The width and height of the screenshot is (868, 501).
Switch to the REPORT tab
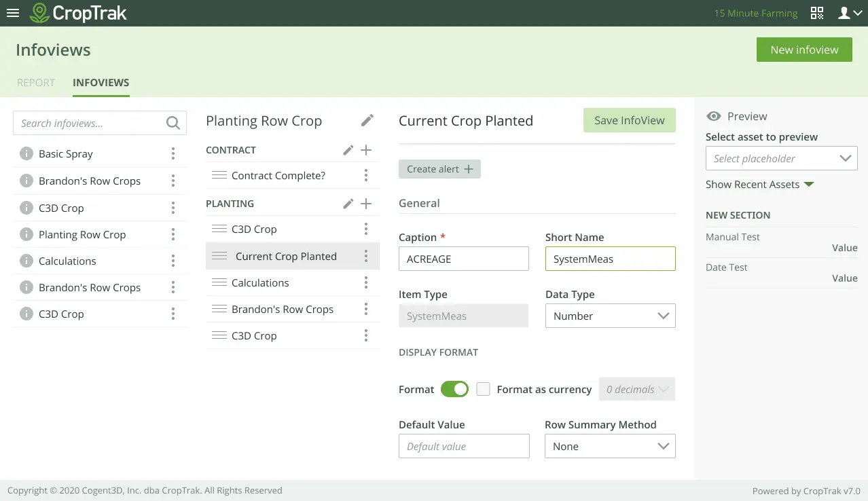35,82
